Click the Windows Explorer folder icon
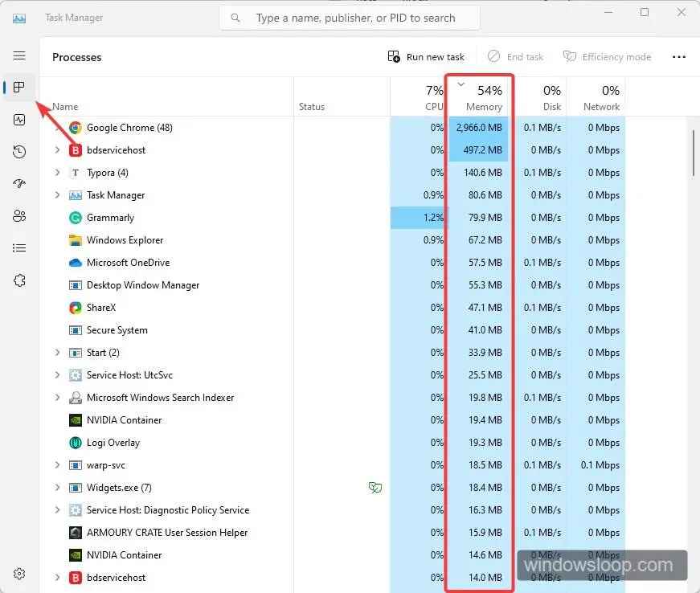The height and width of the screenshot is (593, 700). pos(76,240)
